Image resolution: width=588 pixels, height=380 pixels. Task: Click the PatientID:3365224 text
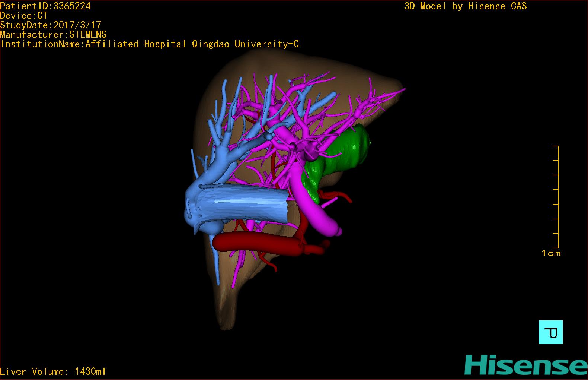coord(45,6)
